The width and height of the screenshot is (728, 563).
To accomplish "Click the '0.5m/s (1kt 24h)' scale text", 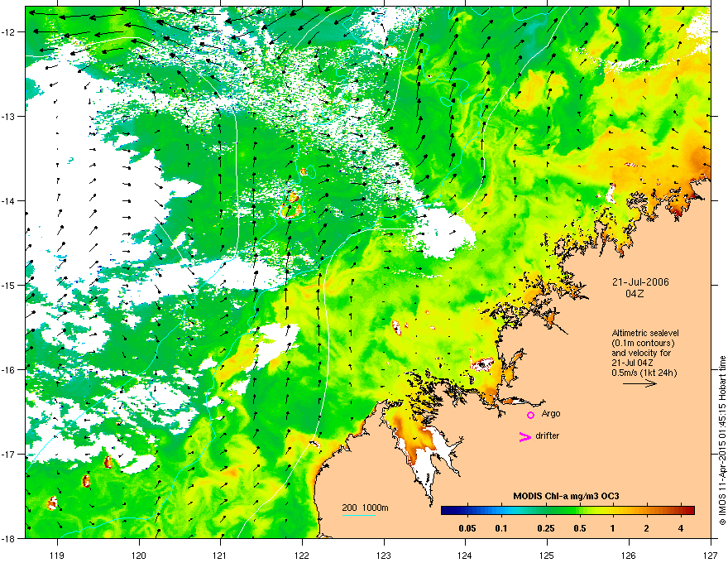I will [644, 373].
